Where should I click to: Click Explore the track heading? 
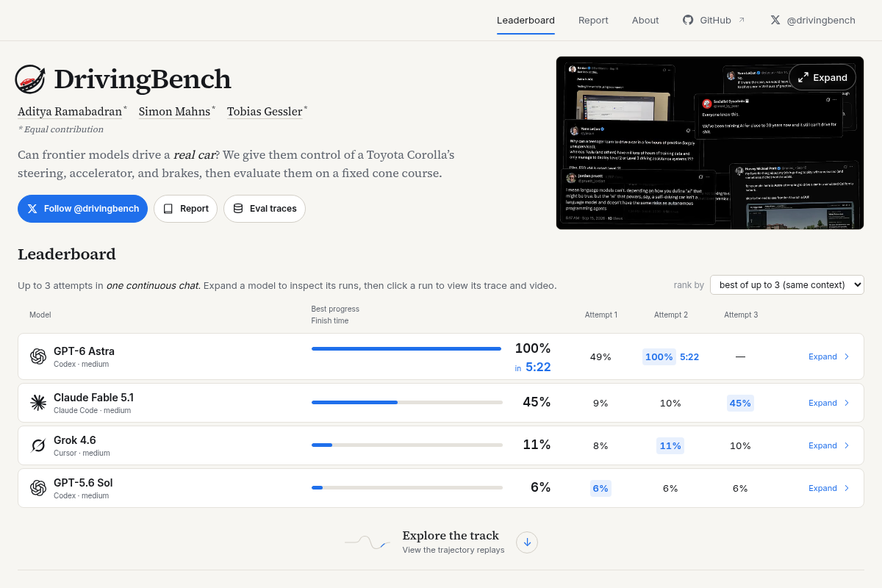pos(451,535)
